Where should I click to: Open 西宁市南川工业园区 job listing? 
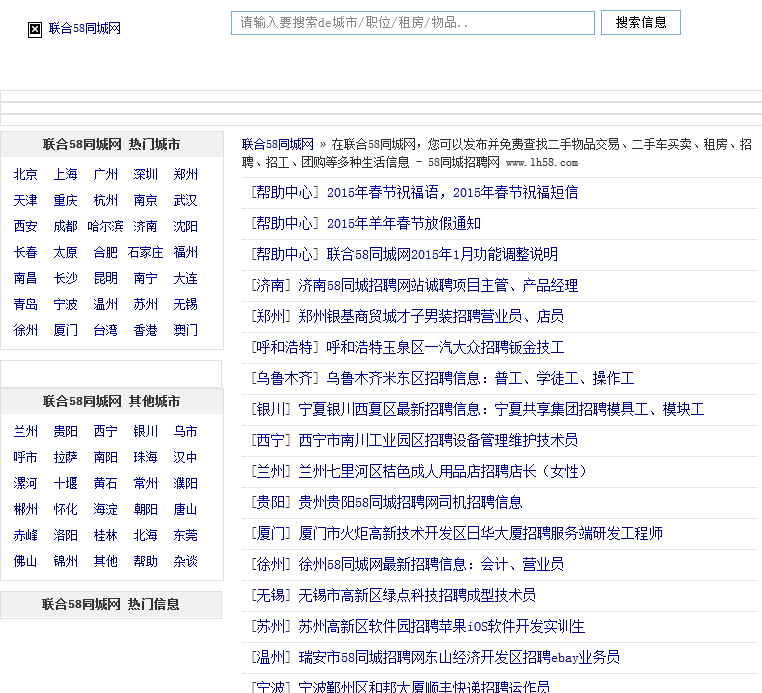tap(438, 441)
